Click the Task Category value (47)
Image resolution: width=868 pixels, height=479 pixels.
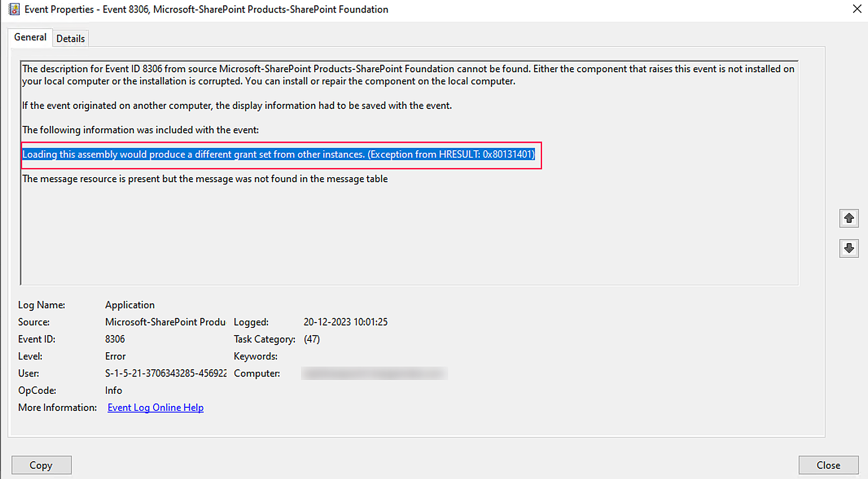point(312,339)
